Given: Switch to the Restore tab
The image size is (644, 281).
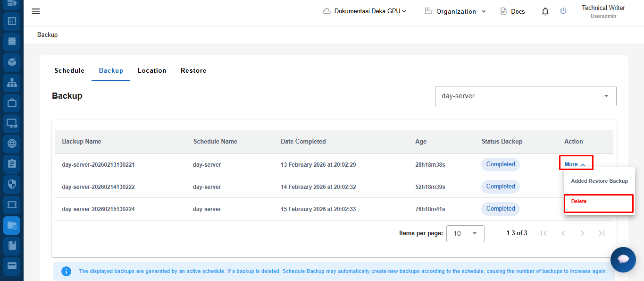Looking at the screenshot, I should coord(193,71).
